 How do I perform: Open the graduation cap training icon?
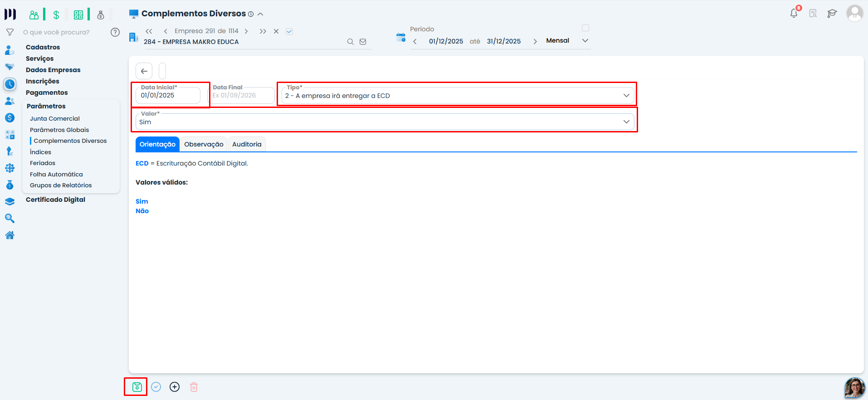[x=832, y=14]
